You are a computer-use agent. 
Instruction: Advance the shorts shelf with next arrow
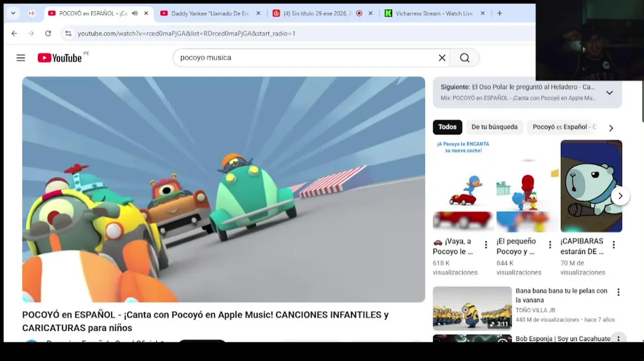(x=620, y=196)
